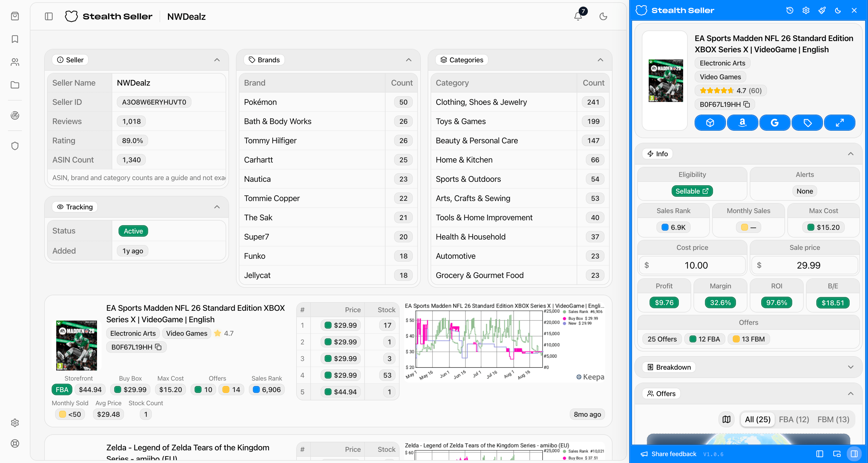Viewport: 868px width, 463px height.
Task: Open history clock icon in extension header
Action: point(789,10)
